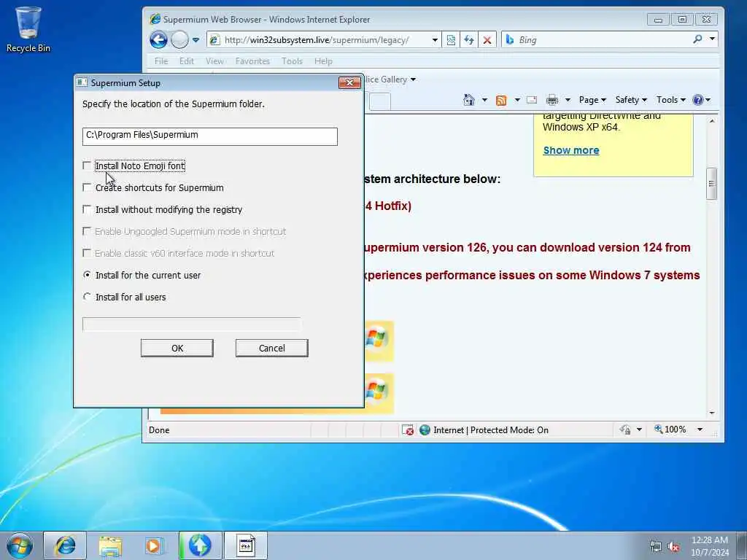Click the Print icon in the command bar
The image size is (747, 560).
pyautogui.click(x=552, y=100)
